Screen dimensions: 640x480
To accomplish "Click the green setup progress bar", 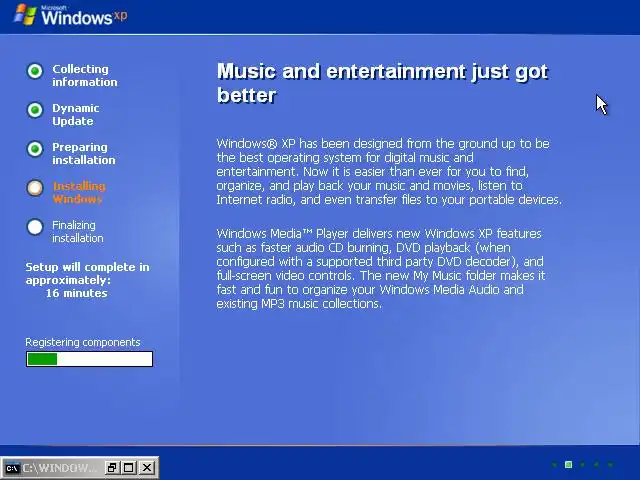I will (89, 359).
